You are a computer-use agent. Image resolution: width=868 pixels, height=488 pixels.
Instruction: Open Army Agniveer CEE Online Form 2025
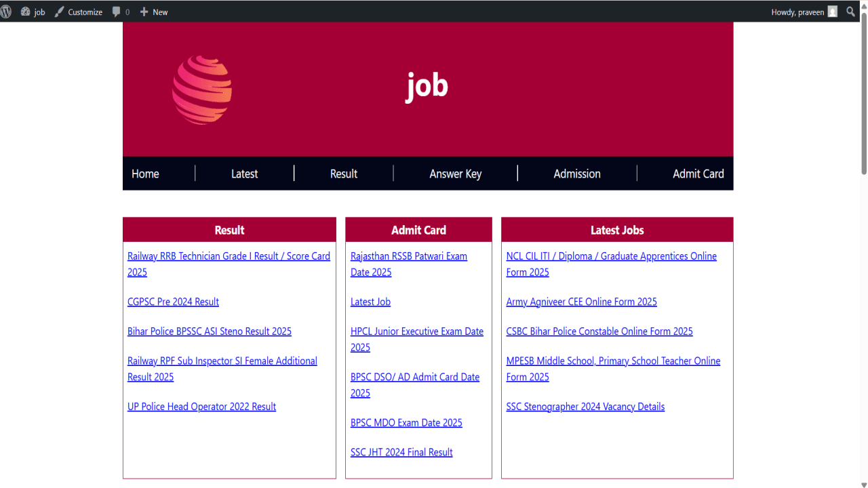(582, 302)
